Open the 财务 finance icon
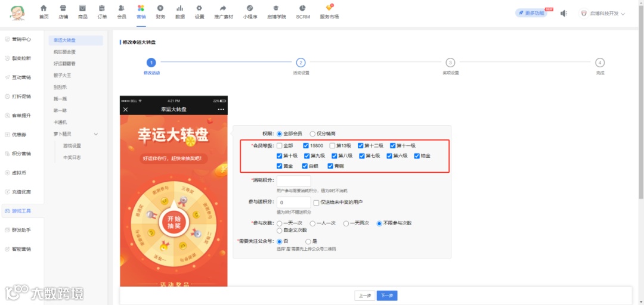This screenshot has width=644, height=305. tap(160, 8)
